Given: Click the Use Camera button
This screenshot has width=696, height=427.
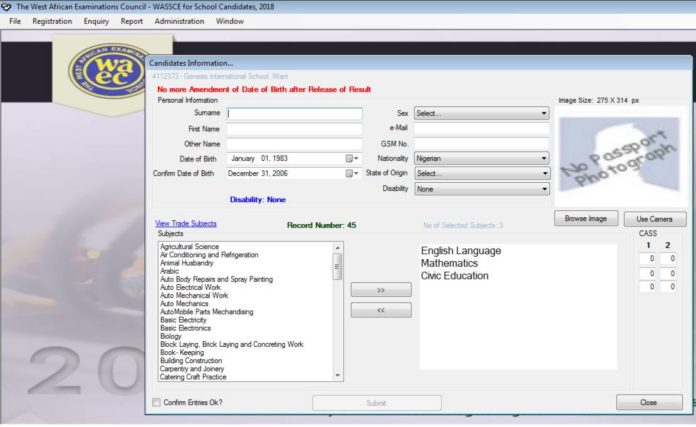Looking at the screenshot, I should coord(655,219).
